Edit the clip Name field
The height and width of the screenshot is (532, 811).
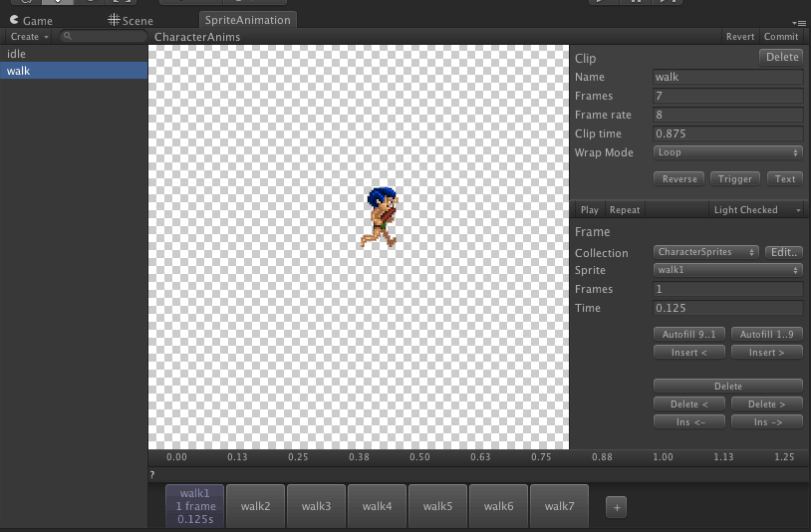tap(727, 77)
